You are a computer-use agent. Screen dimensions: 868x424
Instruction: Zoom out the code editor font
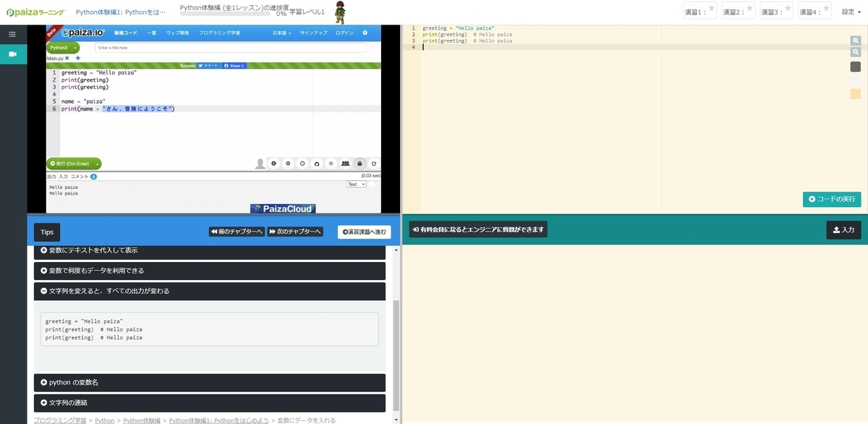pyautogui.click(x=856, y=52)
